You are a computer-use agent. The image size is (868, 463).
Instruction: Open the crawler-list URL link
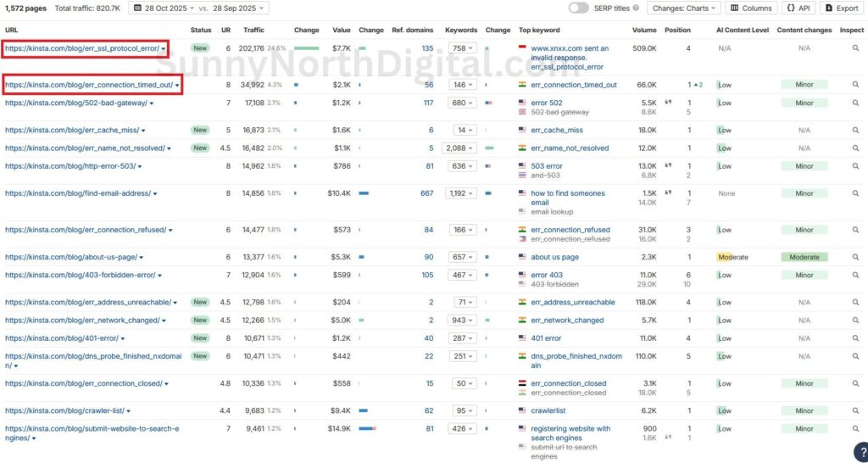tap(64, 411)
